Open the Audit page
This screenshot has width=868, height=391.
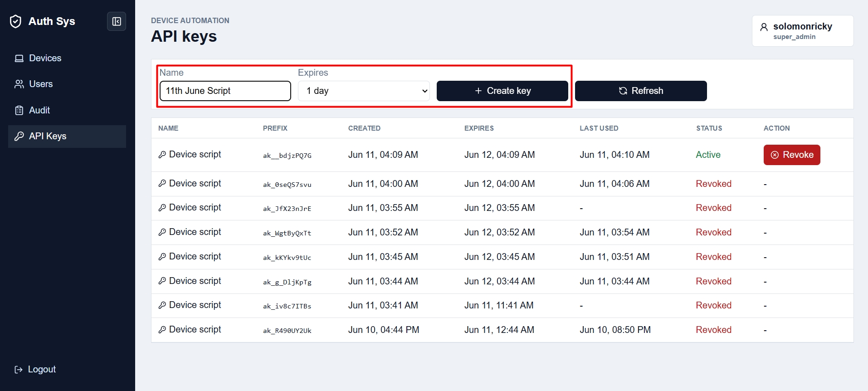point(67,110)
